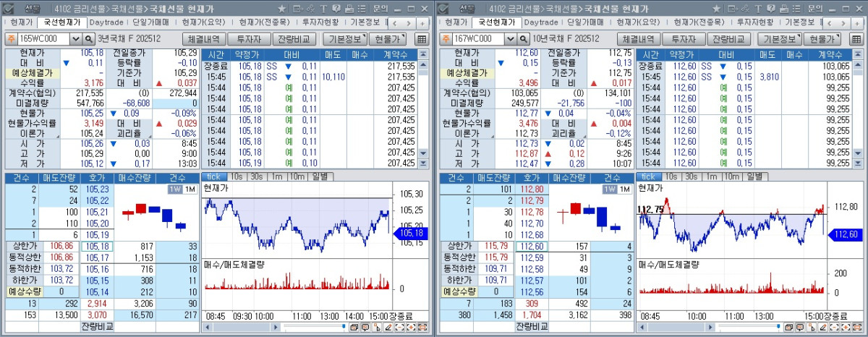Click bid price 112,59 in right order book
This screenshot has height=337, width=868.
[531, 257]
